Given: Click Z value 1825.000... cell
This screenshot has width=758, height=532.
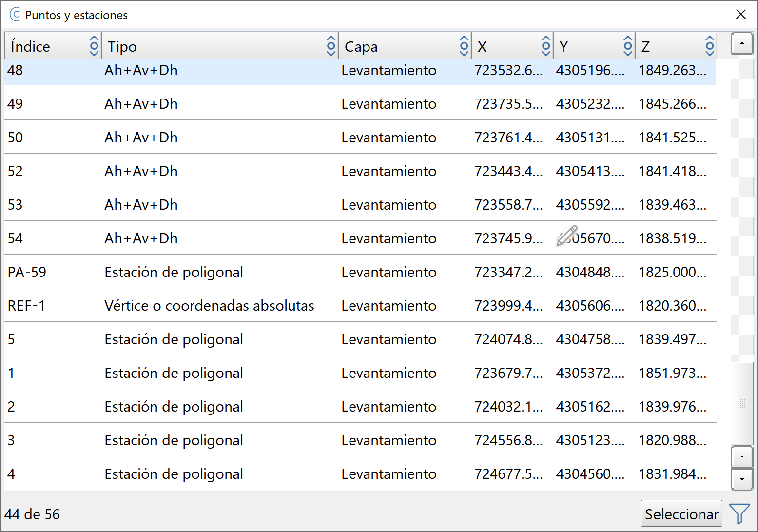Looking at the screenshot, I should click(x=676, y=272).
